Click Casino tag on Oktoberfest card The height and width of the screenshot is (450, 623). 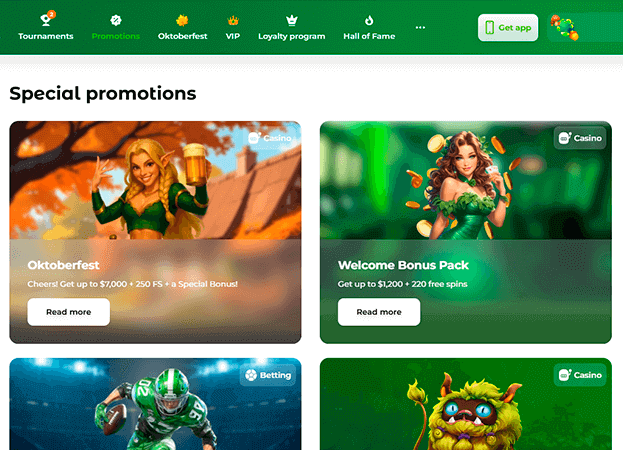(x=270, y=138)
